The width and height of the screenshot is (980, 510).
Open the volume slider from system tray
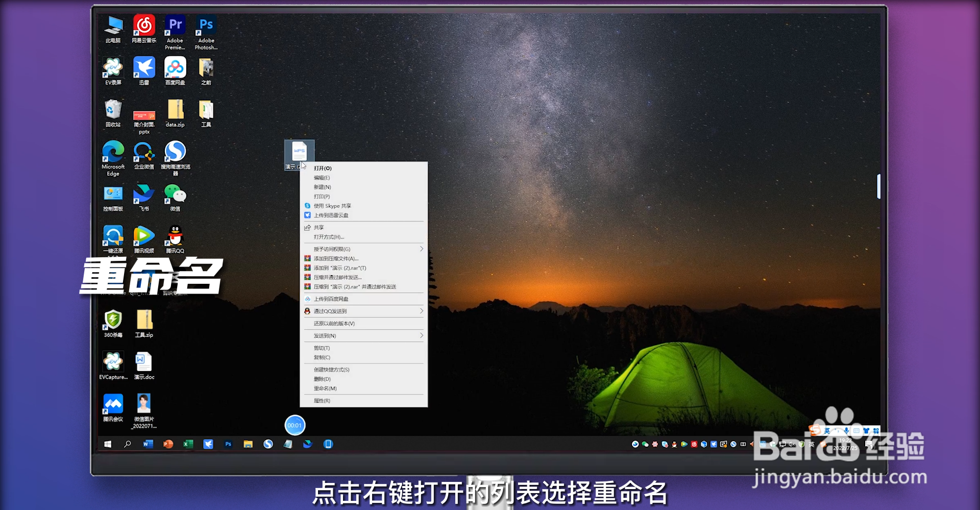coord(791,444)
